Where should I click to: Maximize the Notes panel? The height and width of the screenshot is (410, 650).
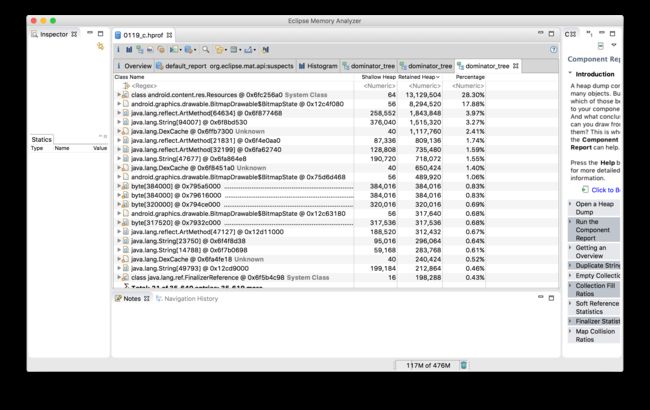(x=551, y=298)
